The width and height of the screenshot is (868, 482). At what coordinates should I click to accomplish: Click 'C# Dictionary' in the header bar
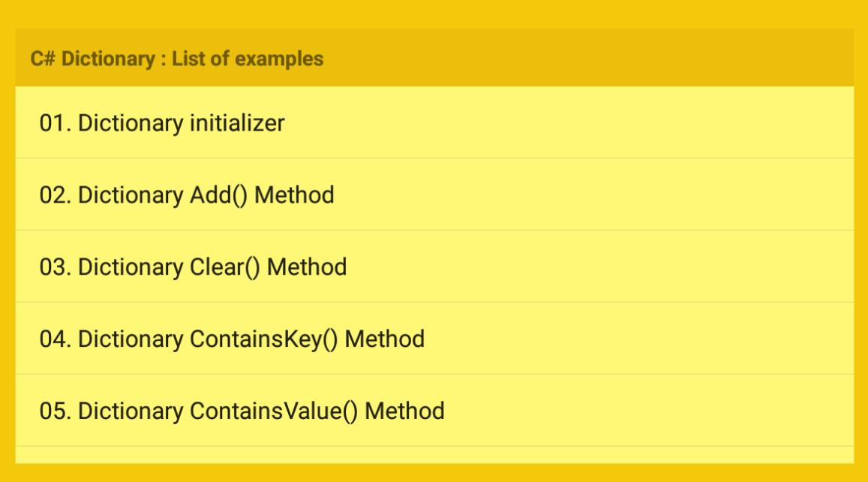[x=92, y=59]
